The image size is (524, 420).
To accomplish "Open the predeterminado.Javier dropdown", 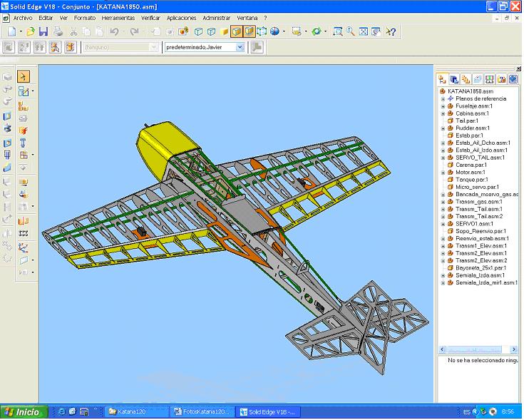I will (x=240, y=47).
